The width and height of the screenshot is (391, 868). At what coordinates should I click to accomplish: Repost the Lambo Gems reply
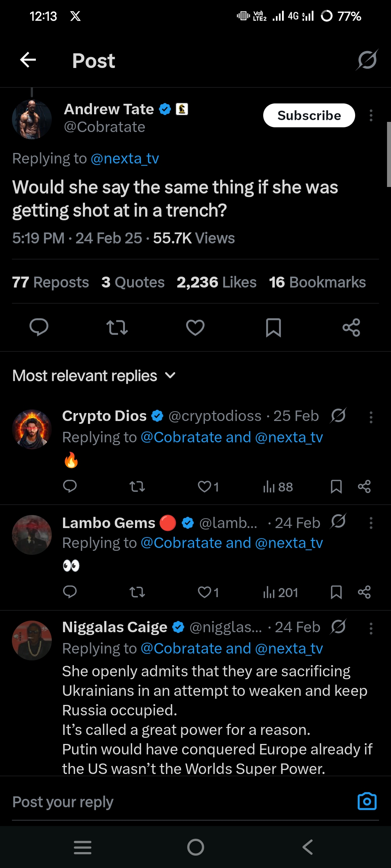(x=137, y=592)
